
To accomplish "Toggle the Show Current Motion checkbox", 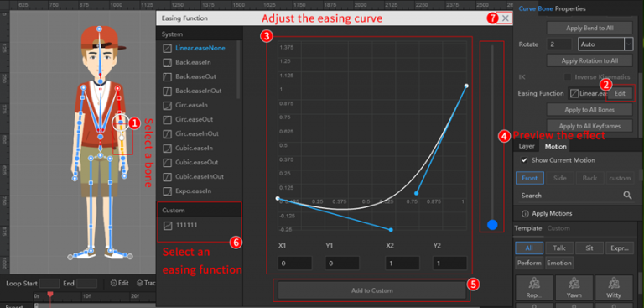I will [x=524, y=160].
